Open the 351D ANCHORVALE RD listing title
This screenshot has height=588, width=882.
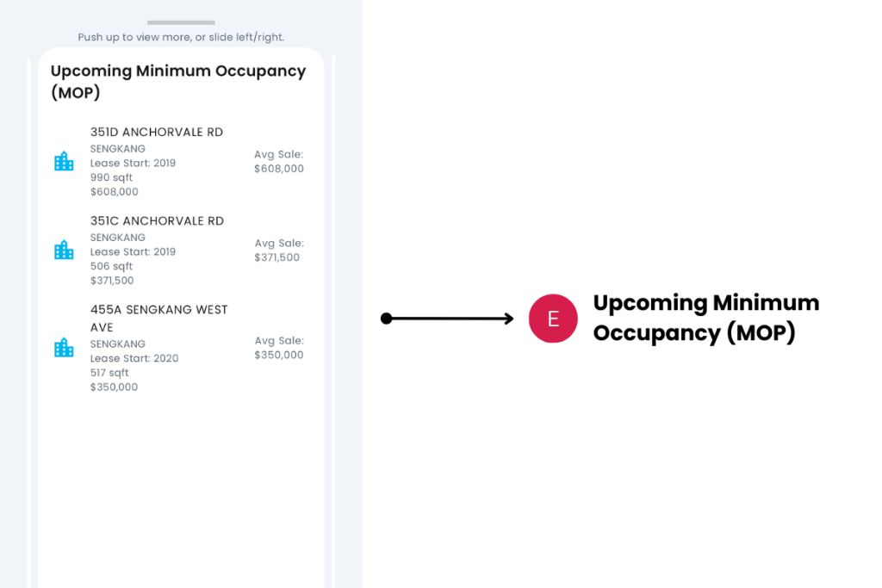(x=157, y=133)
